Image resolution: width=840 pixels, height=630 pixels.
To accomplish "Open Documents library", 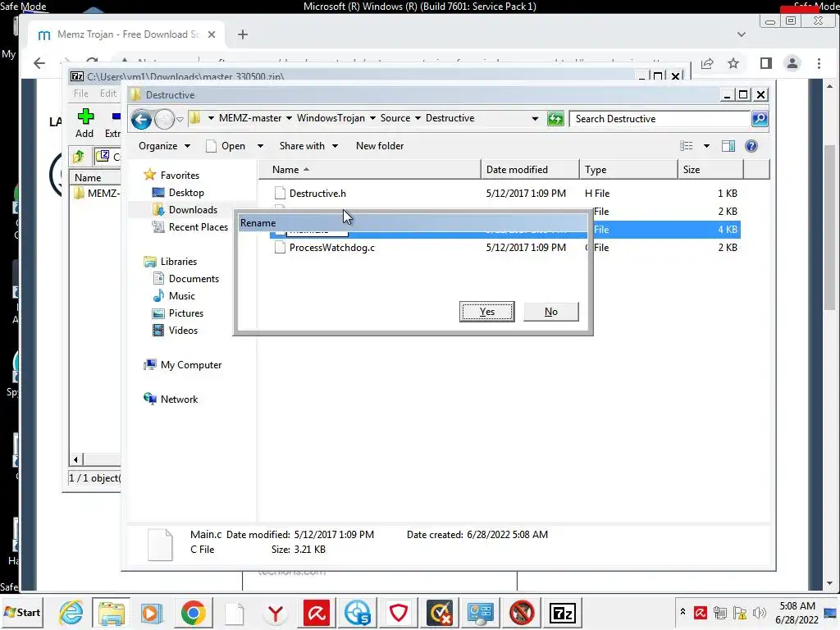I will [x=194, y=279].
